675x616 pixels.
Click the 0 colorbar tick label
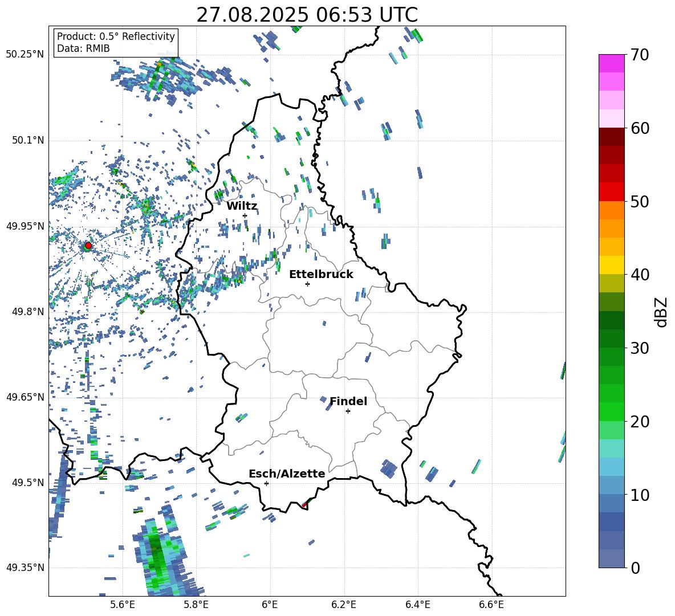(635, 568)
